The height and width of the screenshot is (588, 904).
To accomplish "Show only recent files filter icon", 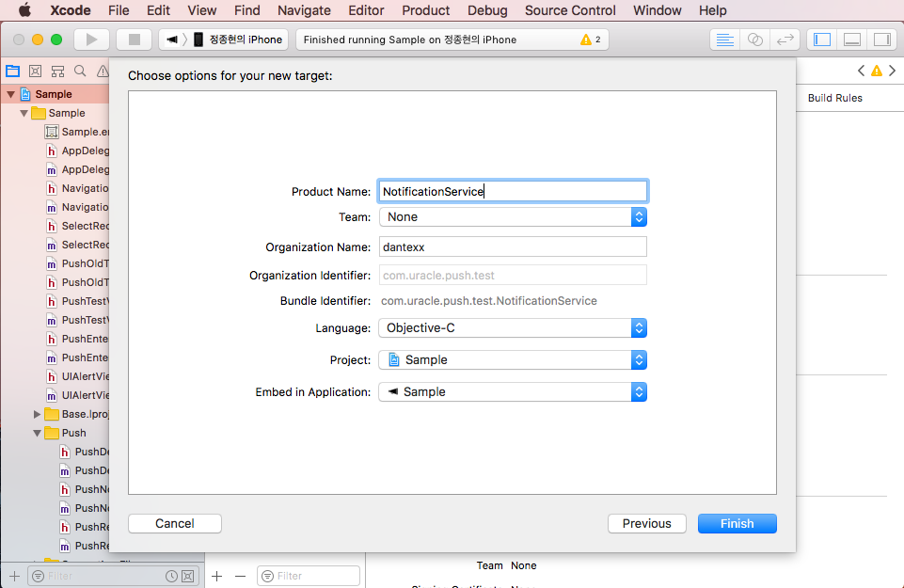I will pyautogui.click(x=171, y=576).
